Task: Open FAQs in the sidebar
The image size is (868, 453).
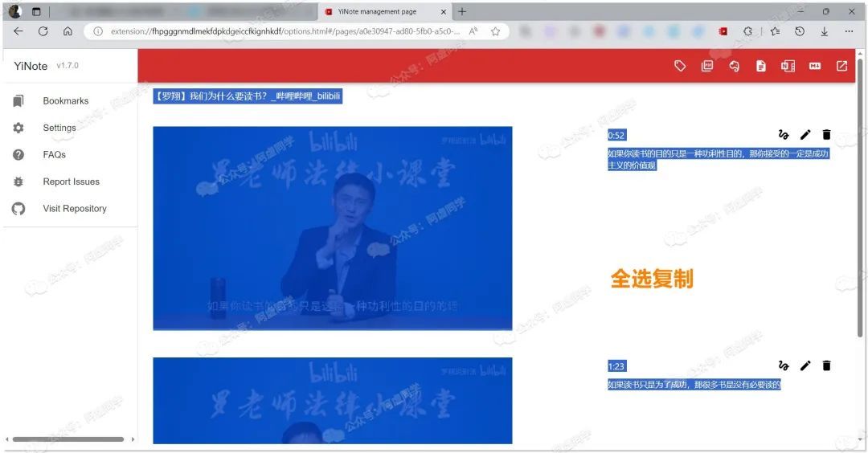Action: pyautogui.click(x=70, y=155)
